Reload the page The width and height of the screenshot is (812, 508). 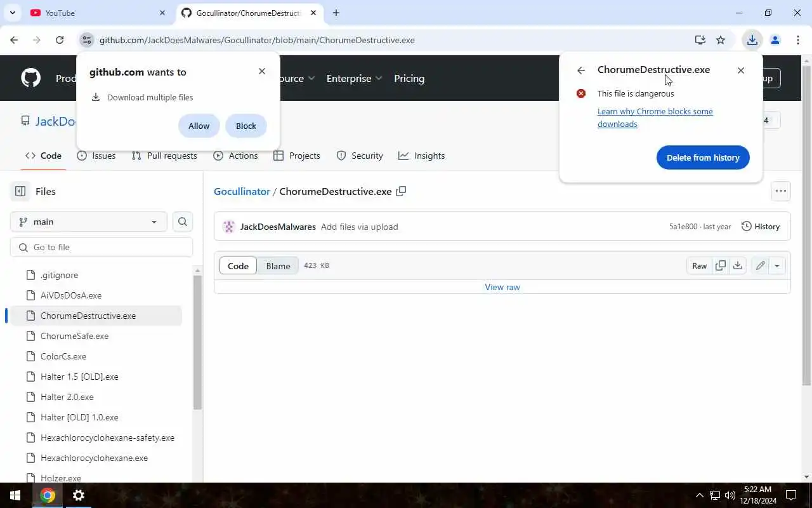pyautogui.click(x=60, y=40)
